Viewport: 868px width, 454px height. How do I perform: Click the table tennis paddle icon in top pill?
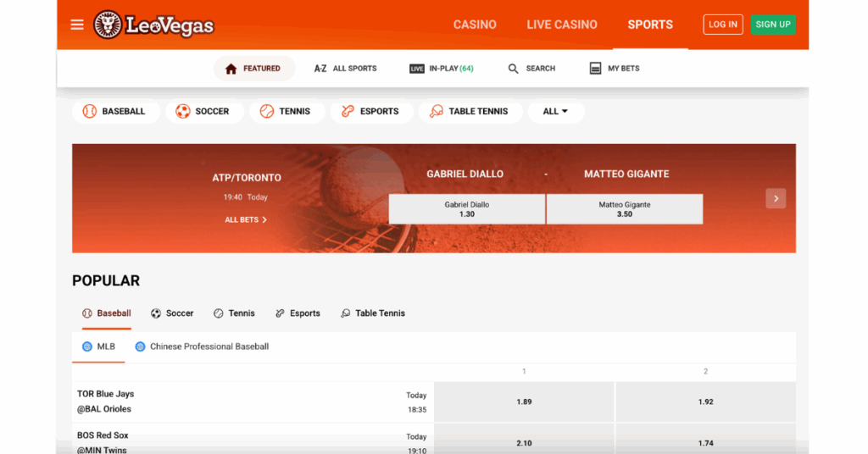(437, 111)
